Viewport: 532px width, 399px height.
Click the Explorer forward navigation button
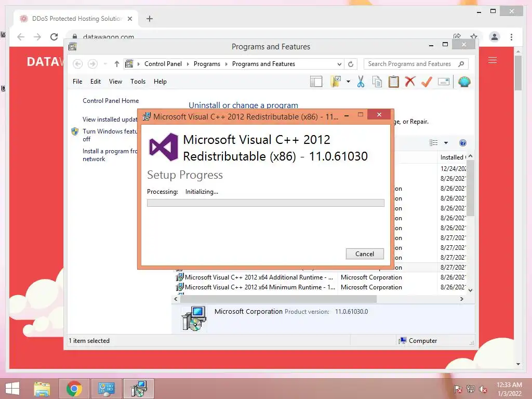point(92,64)
